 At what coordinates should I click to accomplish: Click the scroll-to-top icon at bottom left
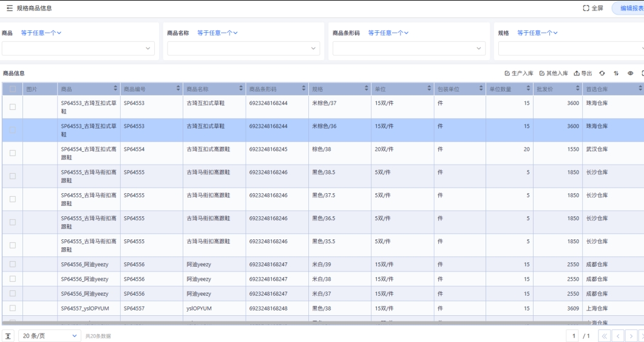(x=8, y=336)
